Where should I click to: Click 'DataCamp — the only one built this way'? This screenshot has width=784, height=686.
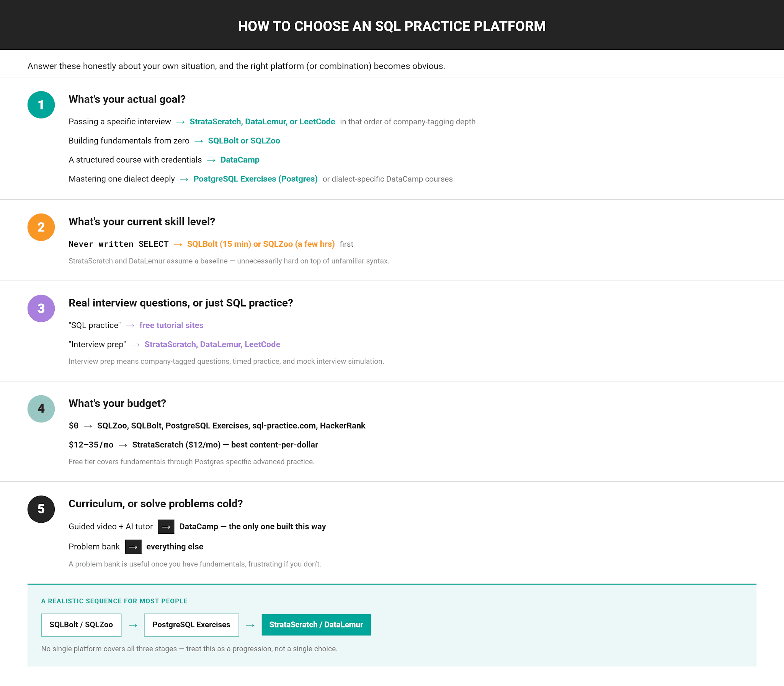click(252, 527)
